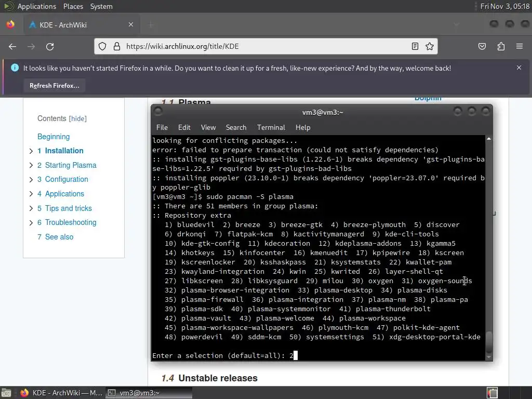Viewport: 532px width, 399px height.
Task: Open the terminal View menu
Action: click(x=208, y=128)
